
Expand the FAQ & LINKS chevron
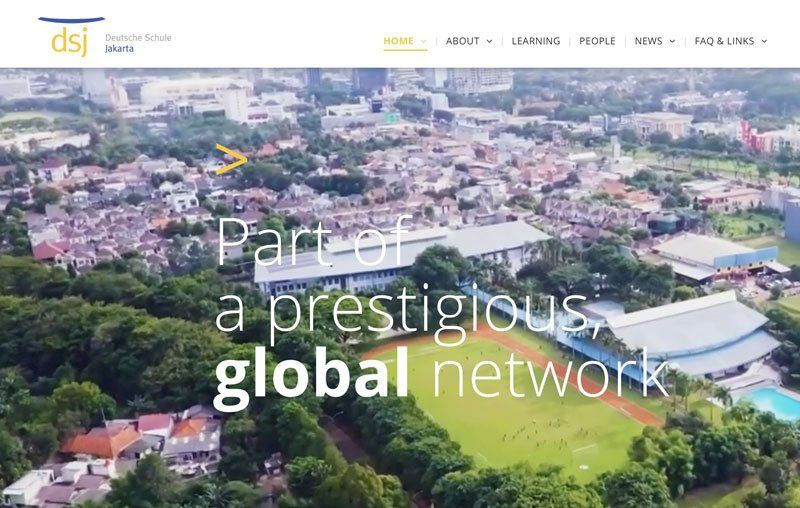pos(764,41)
